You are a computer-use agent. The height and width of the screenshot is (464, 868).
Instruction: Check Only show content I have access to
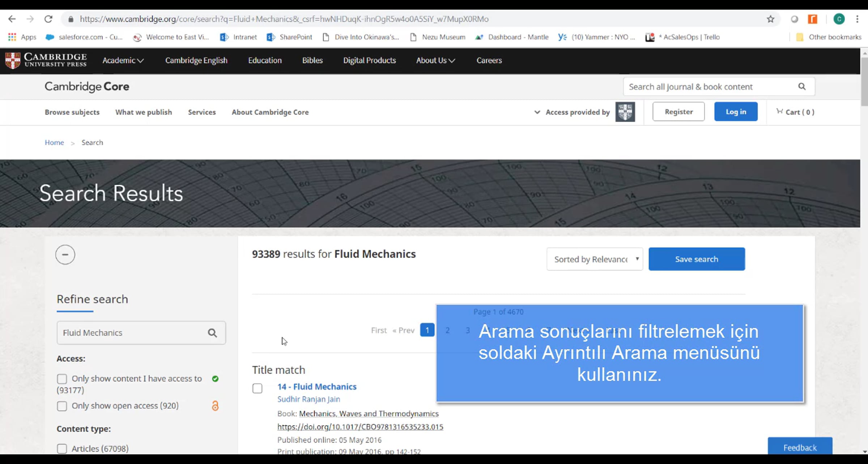tap(62, 379)
